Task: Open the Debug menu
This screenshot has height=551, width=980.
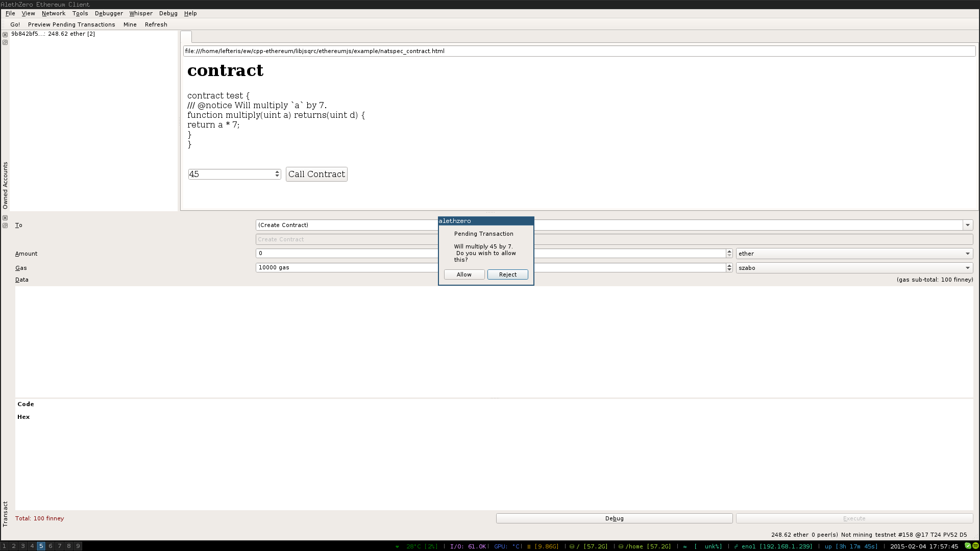Action: [x=168, y=13]
